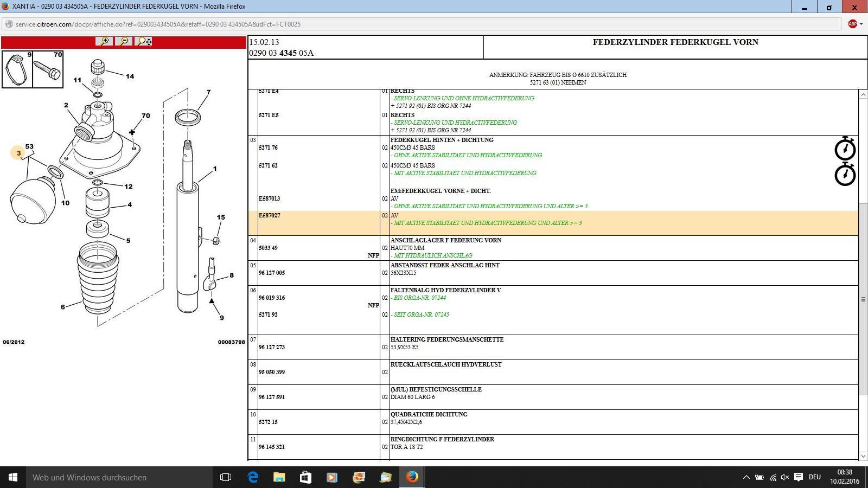Image resolution: width=868 pixels, height=488 pixels.
Task: Launch Microsoft Edge from the taskbar
Action: tap(253, 477)
